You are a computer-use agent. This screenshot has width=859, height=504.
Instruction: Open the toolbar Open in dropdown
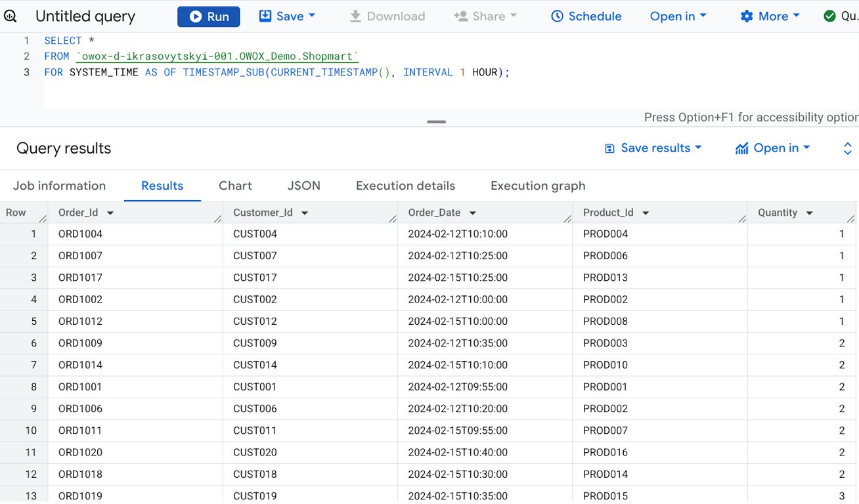pos(678,16)
